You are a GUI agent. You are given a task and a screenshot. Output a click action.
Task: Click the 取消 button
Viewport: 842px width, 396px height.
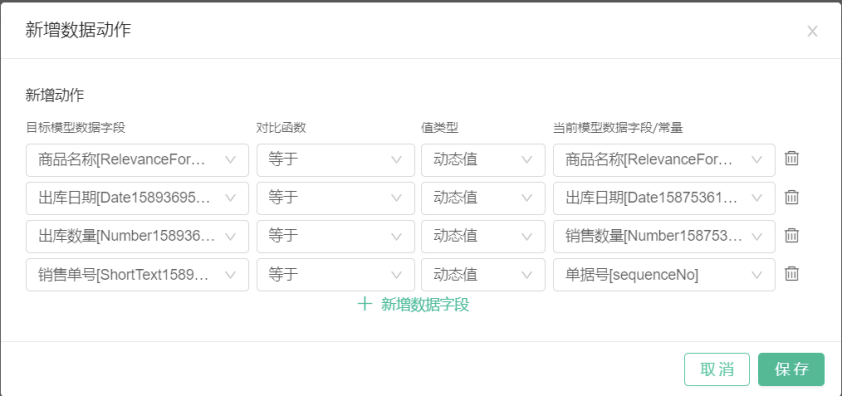[x=717, y=369]
